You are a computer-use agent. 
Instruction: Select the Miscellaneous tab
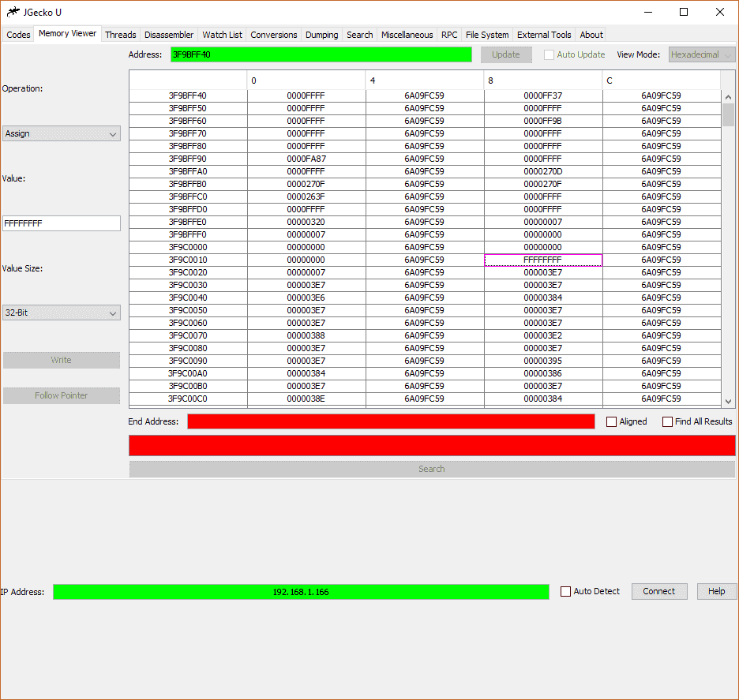pos(407,35)
